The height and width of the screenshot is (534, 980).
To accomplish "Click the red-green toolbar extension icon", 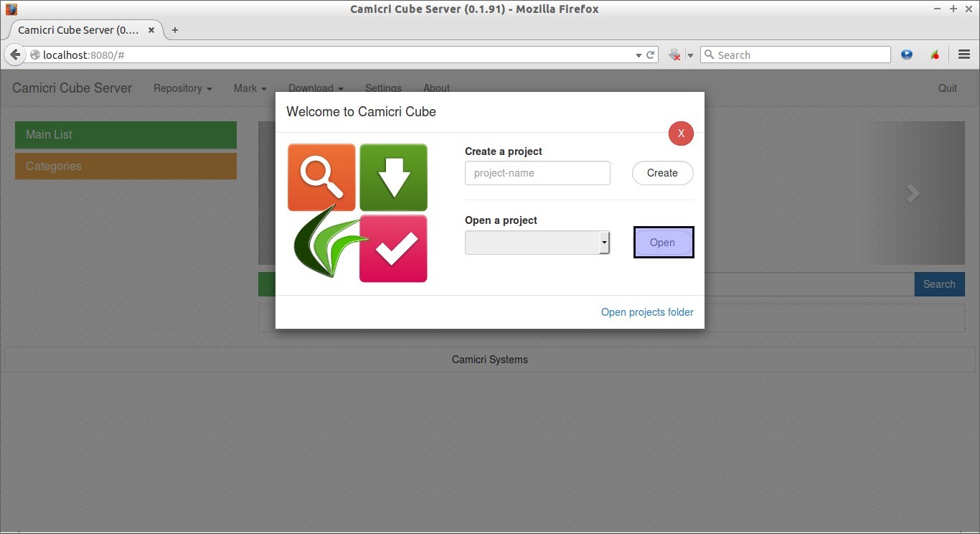I will (x=935, y=55).
